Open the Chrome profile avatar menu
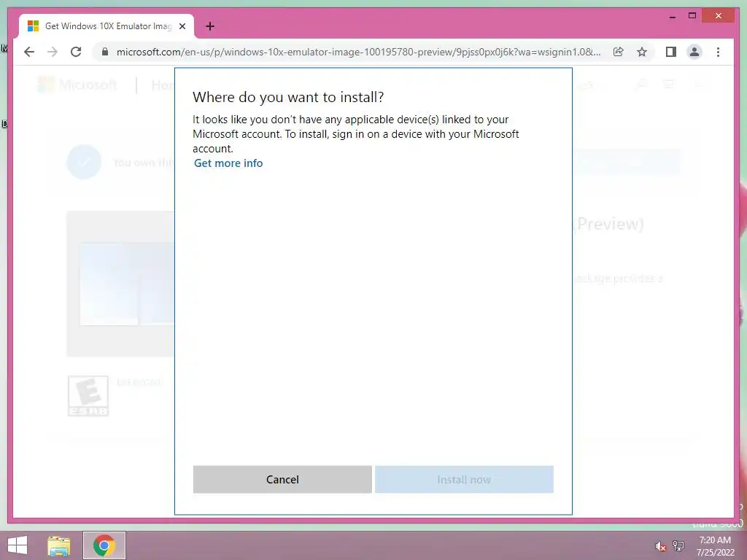This screenshot has height=560, width=747. [x=694, y=52]
